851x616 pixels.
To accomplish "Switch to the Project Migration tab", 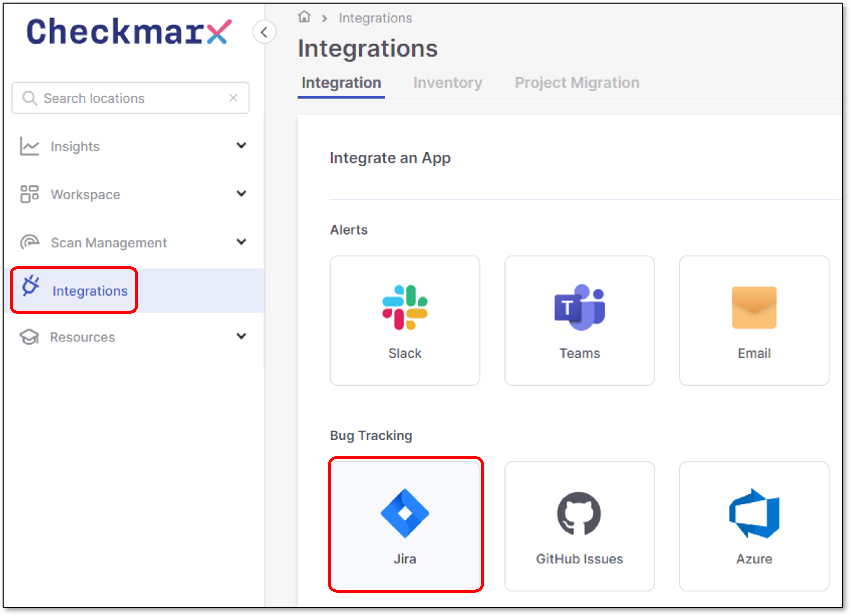I will click(x=577, y=83).
